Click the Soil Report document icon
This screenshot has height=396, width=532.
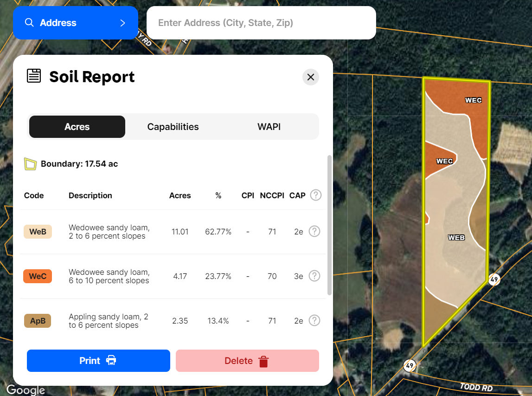pos(34,76)
